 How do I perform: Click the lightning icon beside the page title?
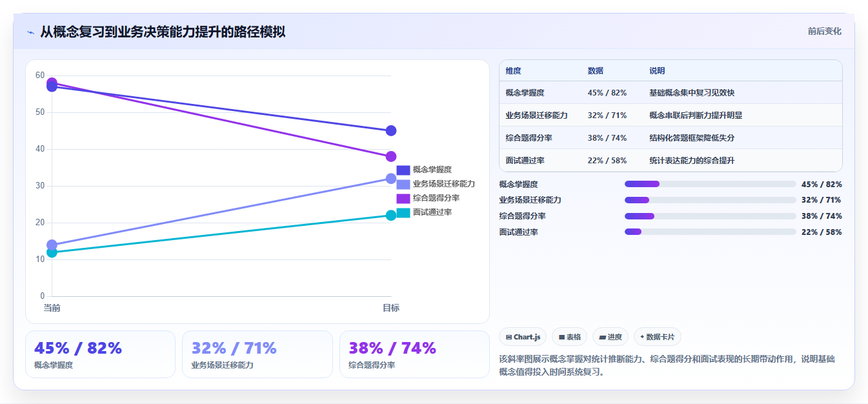coord(30,32)
